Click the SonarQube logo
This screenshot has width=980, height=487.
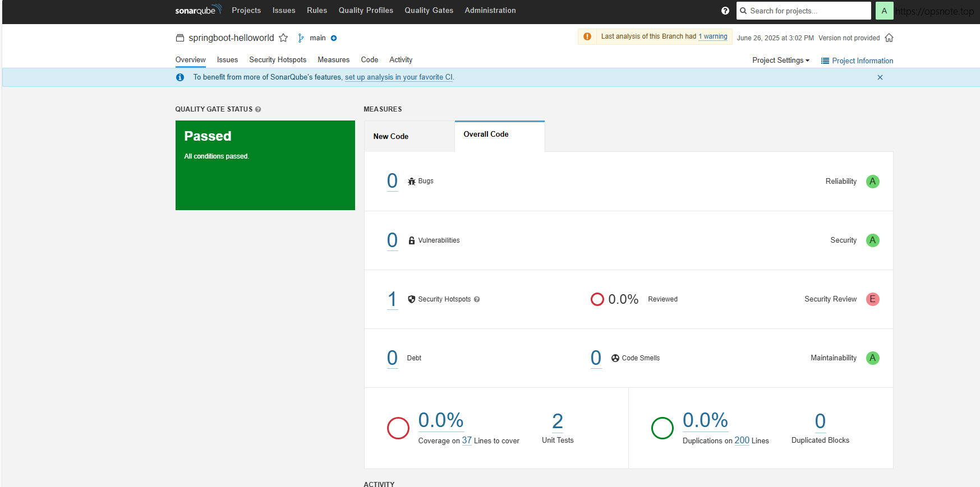198,10
